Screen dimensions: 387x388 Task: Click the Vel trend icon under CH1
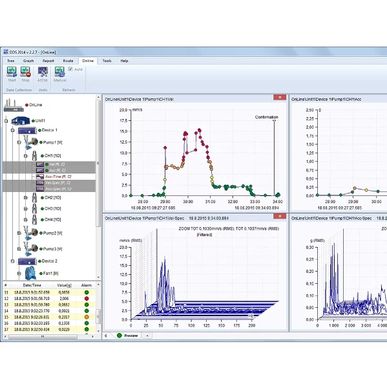pos(40,164)
